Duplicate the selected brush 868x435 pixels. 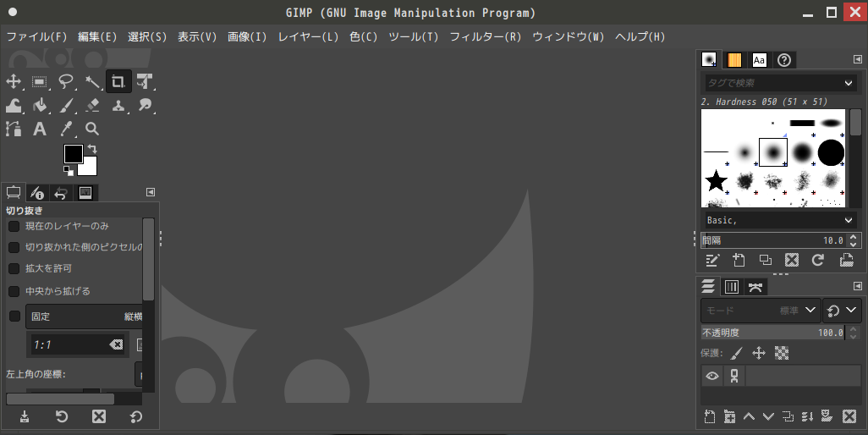pos(766,260)
